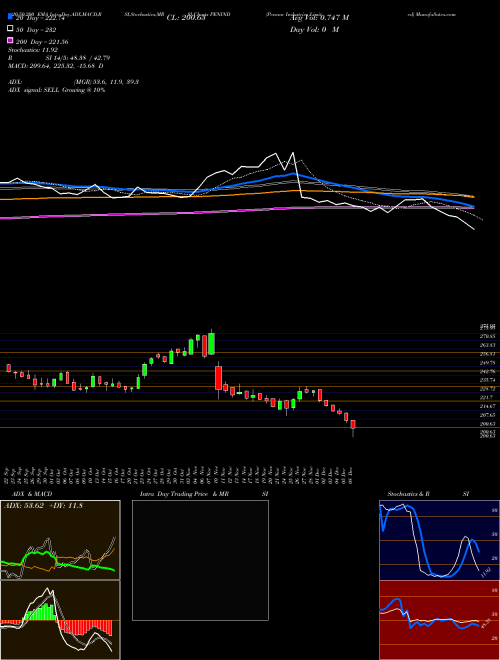Screen dimensions: 500x660
Task: Click the 'Avg Vol: 0.747 M' label
Action: (319, 18)
